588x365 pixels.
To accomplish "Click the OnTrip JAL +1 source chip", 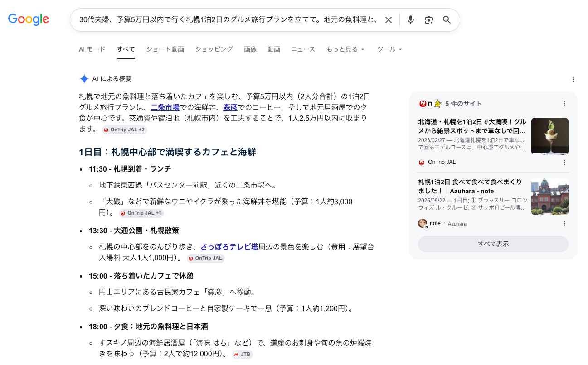I will [141, 213].
